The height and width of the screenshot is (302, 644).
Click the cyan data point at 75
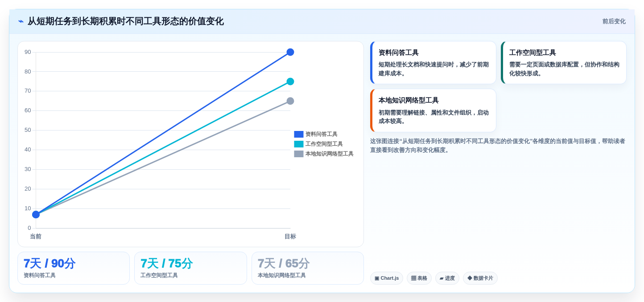290,82
